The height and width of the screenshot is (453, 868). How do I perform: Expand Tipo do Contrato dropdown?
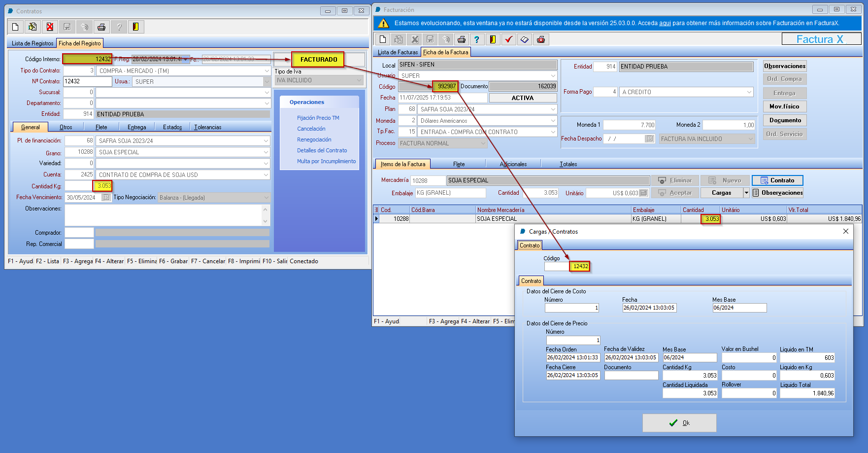267,71
